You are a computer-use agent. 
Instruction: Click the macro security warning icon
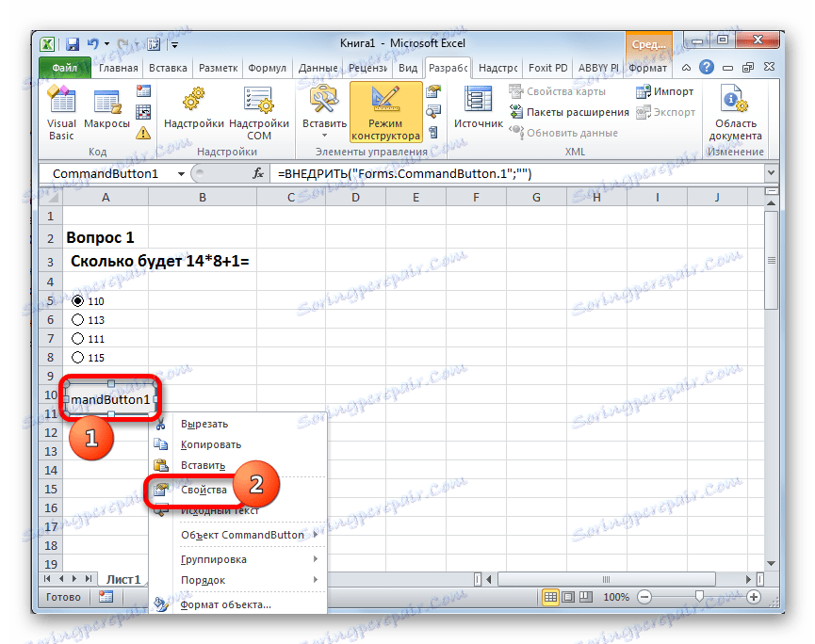pos(143,133)
